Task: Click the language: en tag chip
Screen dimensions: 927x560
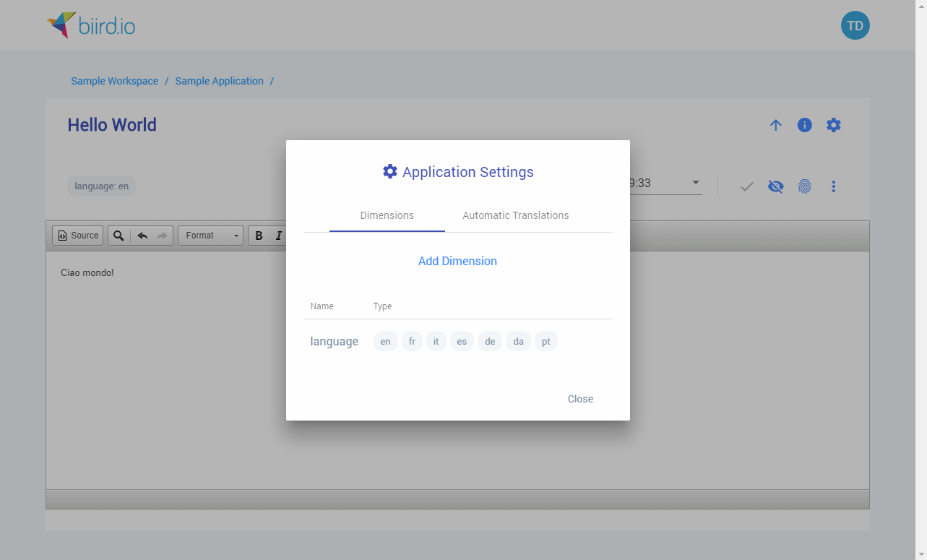Action: click(102, 186)
